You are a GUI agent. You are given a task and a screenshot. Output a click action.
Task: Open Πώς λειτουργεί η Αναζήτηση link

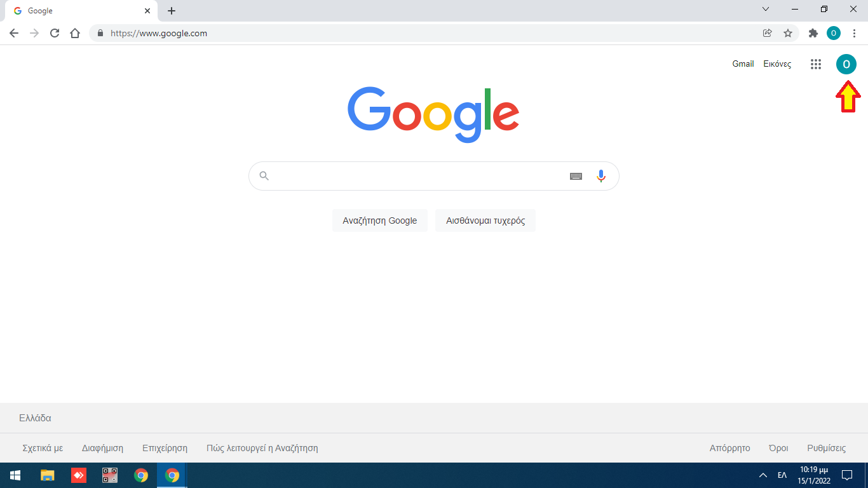(262, 448)
